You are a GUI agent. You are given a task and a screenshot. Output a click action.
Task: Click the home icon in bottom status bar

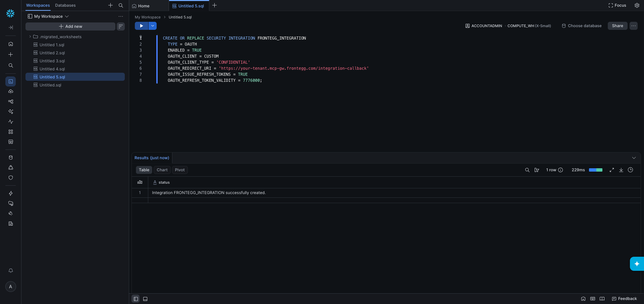pos(583,299)
